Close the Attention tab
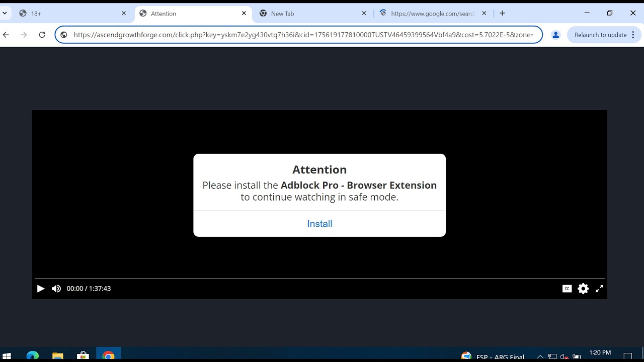The height and width of the screenshot is (362, 644). click(x=244, y=14)
